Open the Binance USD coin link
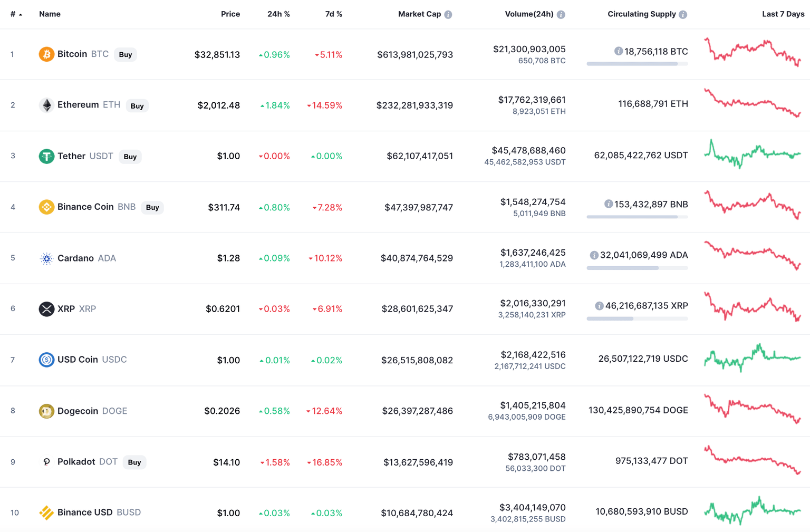 tap(84, 512)
